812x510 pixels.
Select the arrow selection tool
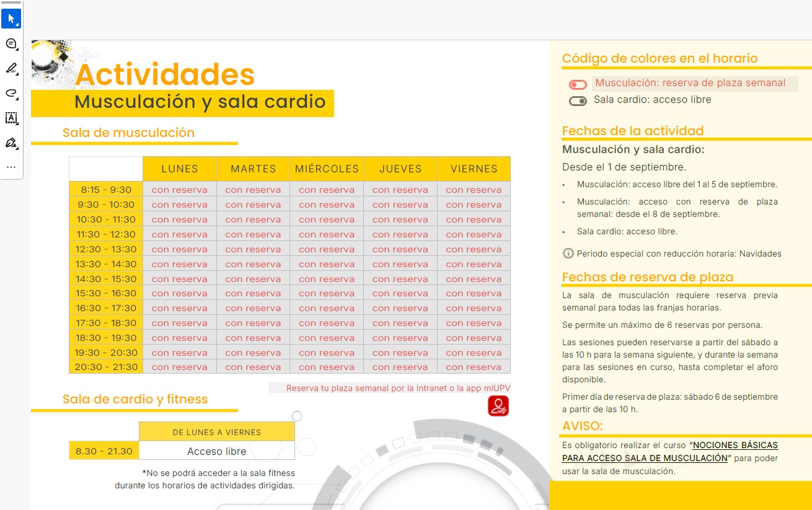tap(11, 19)
